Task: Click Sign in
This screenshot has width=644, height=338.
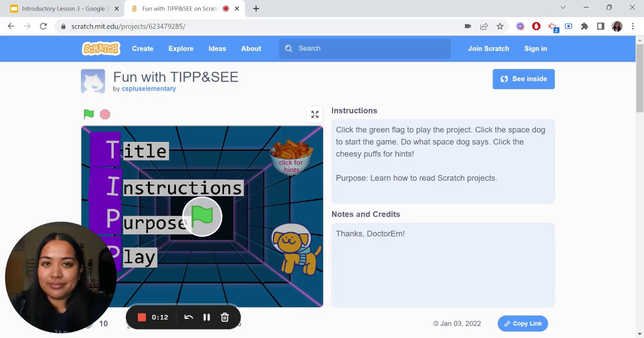Action: pyautogui.click(x=535, y=49)
